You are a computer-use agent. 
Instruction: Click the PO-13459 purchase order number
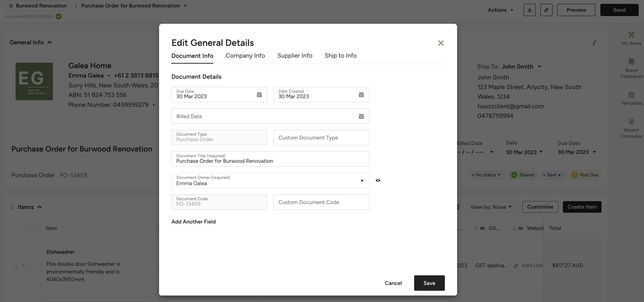(73, 175)
